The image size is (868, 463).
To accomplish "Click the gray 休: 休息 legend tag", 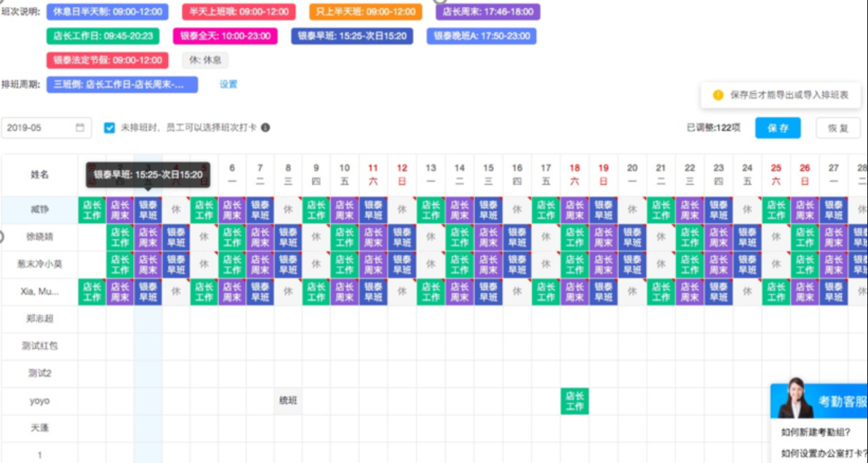I will click(204, 61).
